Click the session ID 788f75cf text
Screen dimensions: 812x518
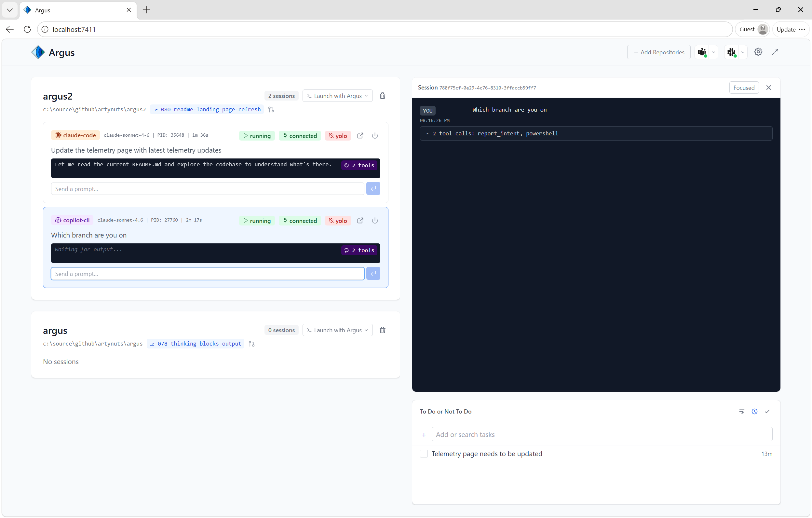click(488, 88)
